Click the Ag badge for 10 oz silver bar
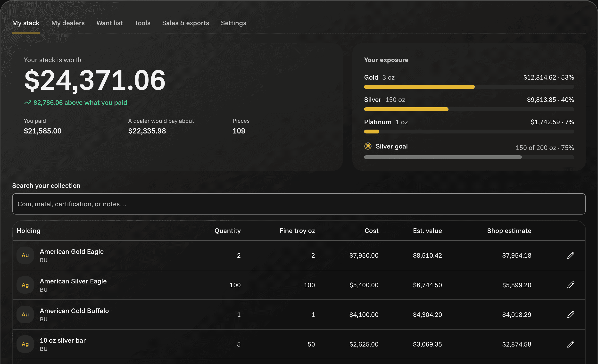 tap(25, 344)
